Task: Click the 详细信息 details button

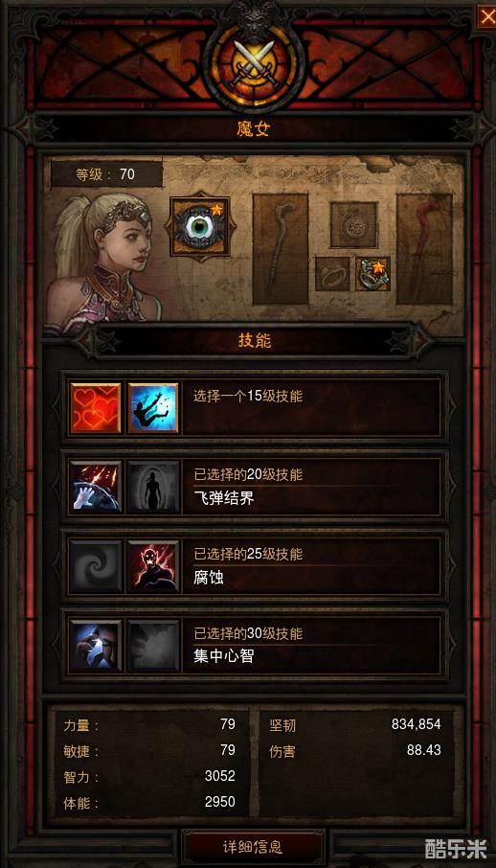Action: pyautogui.click(x=253, y=847)
